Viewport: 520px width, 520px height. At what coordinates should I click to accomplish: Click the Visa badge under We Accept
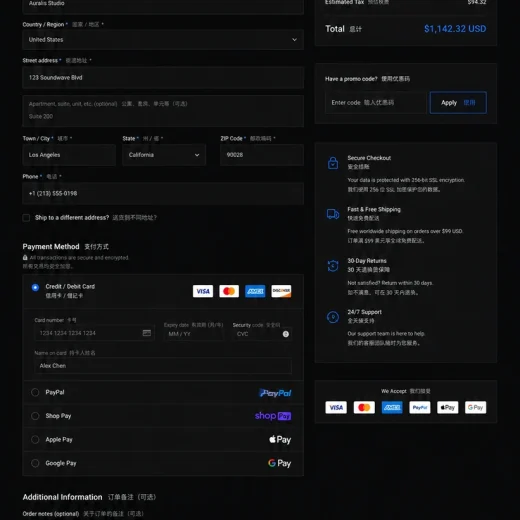[x=336, y=407]
